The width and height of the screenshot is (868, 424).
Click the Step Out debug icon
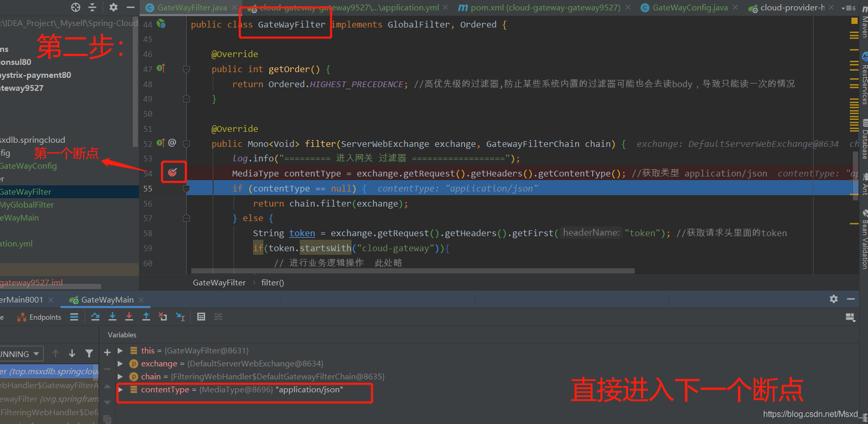[x=146, y=317]
